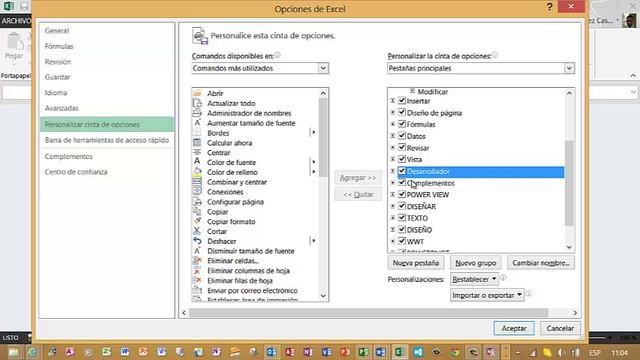This screenshot has height=360, width=640.
Task: Click the Nuevo grupo button
Action: tap(476, 263)
